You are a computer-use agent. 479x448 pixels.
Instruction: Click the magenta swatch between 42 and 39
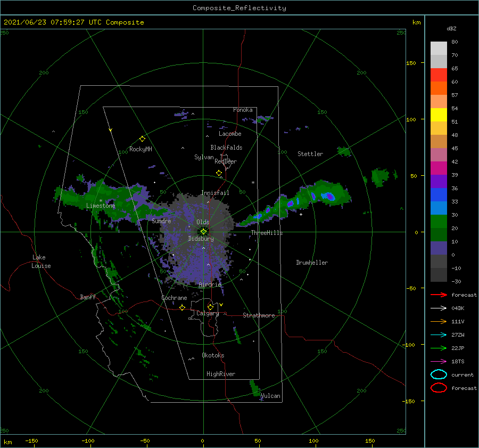(x=439, y=168)
